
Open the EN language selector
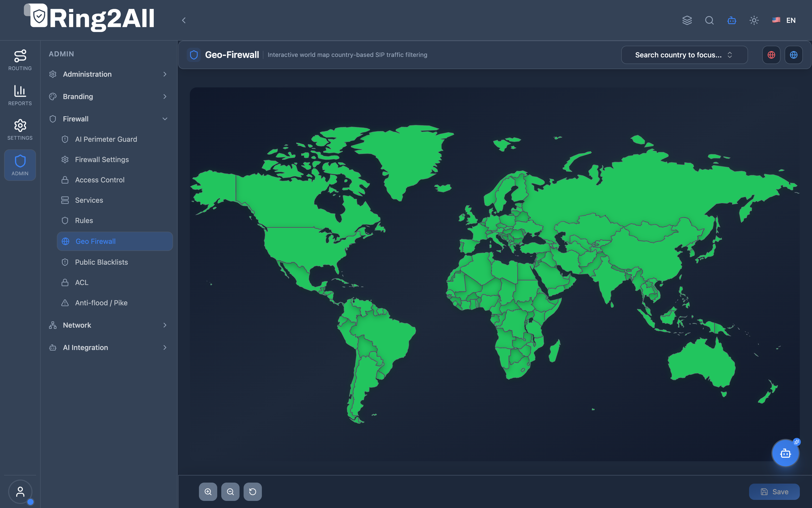coord(784,21)
